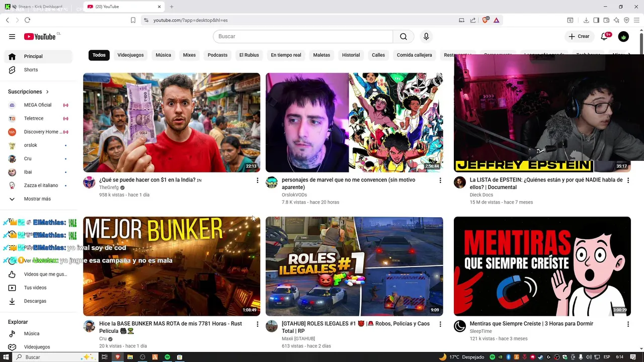Click the Crear button

pyautogui.click(x=579, y=36)
